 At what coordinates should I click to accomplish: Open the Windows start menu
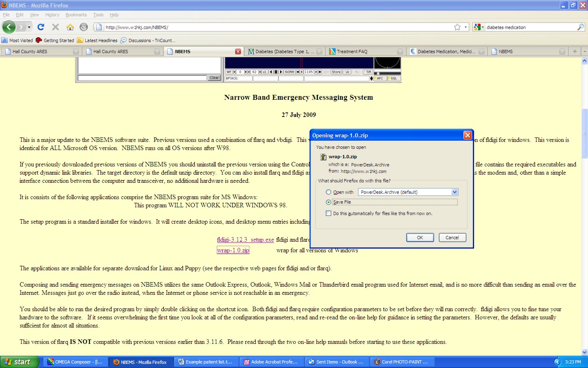19,362
